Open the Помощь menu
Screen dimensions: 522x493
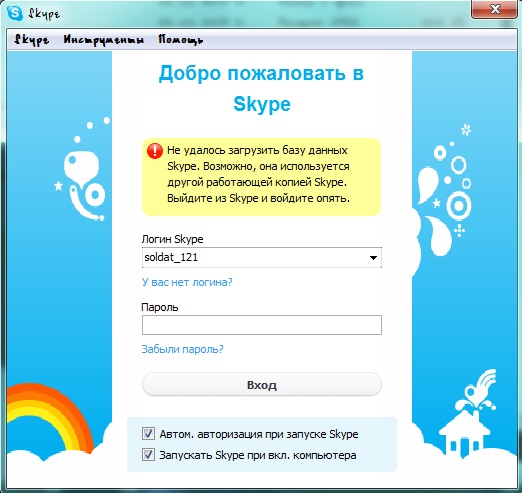coord(180,40)
